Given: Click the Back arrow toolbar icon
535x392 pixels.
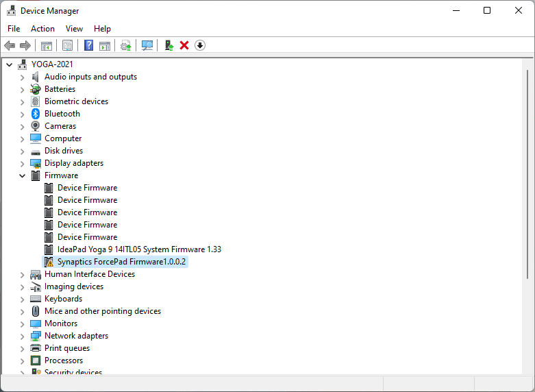Looking at the screenshot, I should click(10, 45).
